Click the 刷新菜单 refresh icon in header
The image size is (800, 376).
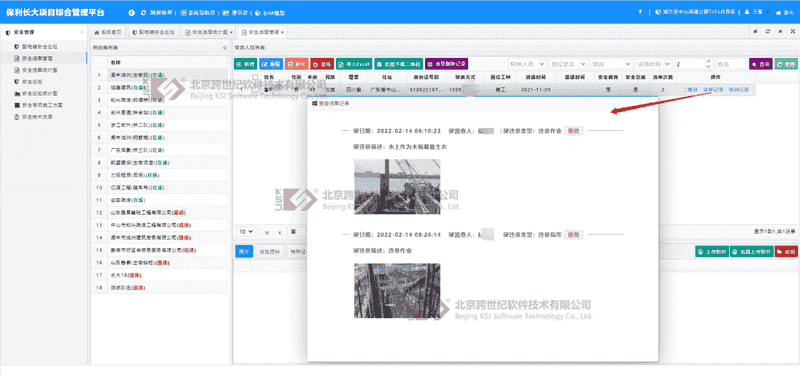point(143,12)
